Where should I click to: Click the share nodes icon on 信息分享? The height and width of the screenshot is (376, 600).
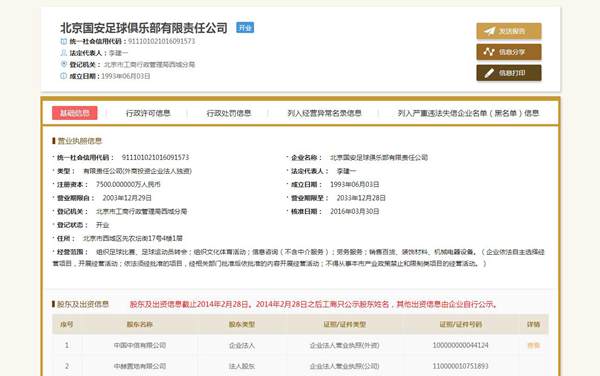(489, 52)
